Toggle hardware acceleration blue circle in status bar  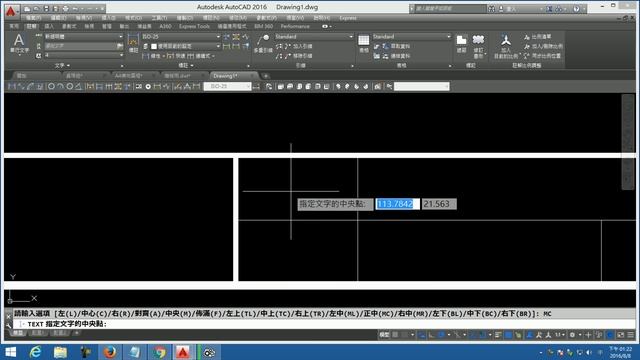click(x=610, y=335)
